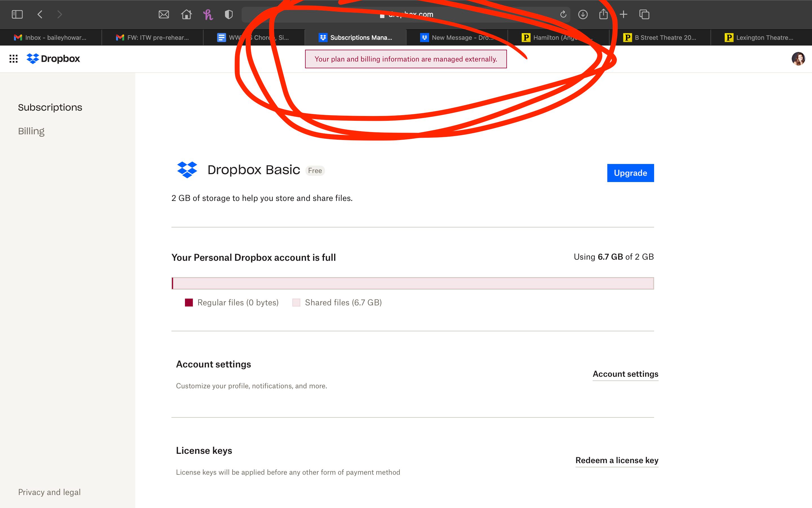Show downloads with the download icon

(x=583, y=14)
